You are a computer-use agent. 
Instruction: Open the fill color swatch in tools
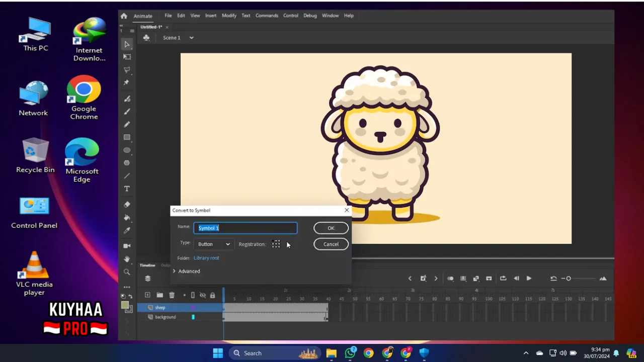[x=125, y=305]
